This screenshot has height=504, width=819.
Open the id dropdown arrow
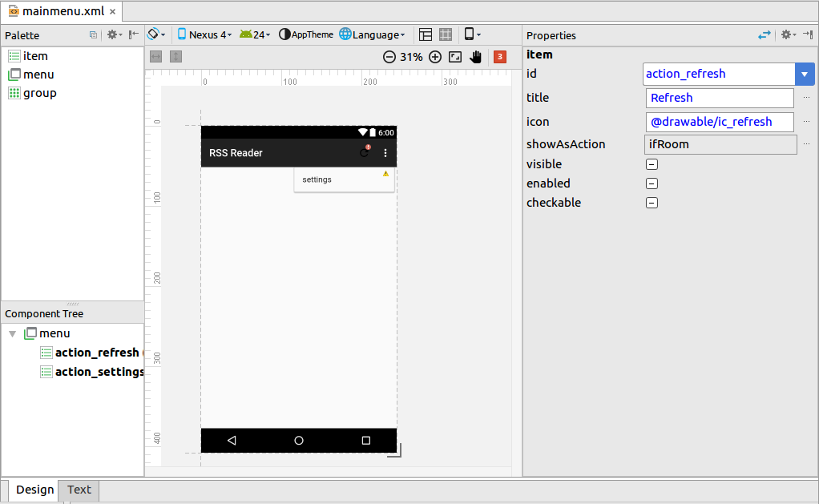pyautogui.click(x=805, y=75)
